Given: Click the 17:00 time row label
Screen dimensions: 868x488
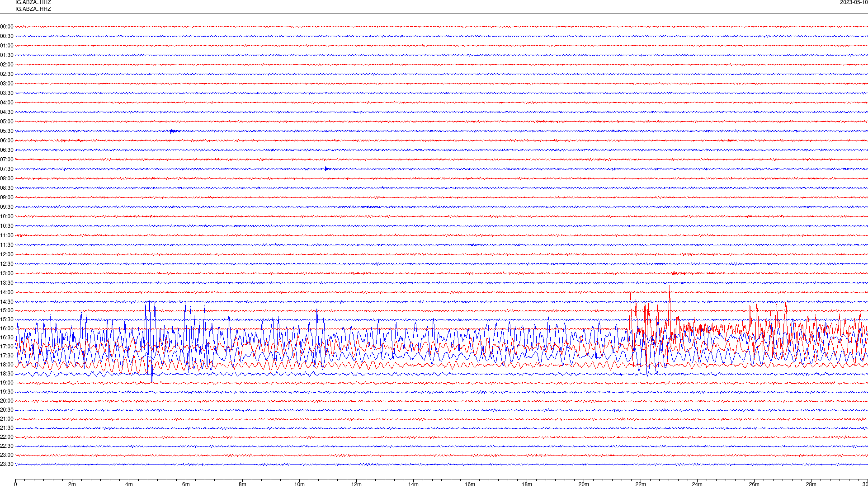Looking at the screenshot, I should pos(7,347).
